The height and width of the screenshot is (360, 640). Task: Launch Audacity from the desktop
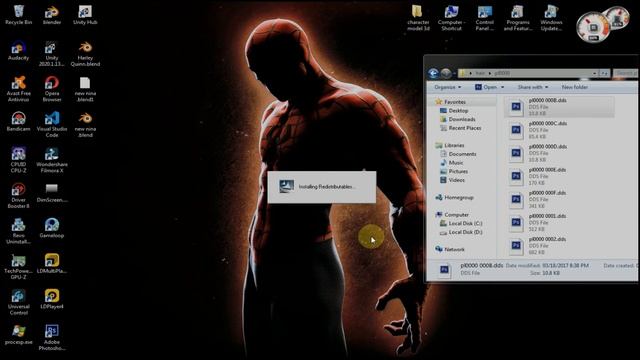click(18, 51)
